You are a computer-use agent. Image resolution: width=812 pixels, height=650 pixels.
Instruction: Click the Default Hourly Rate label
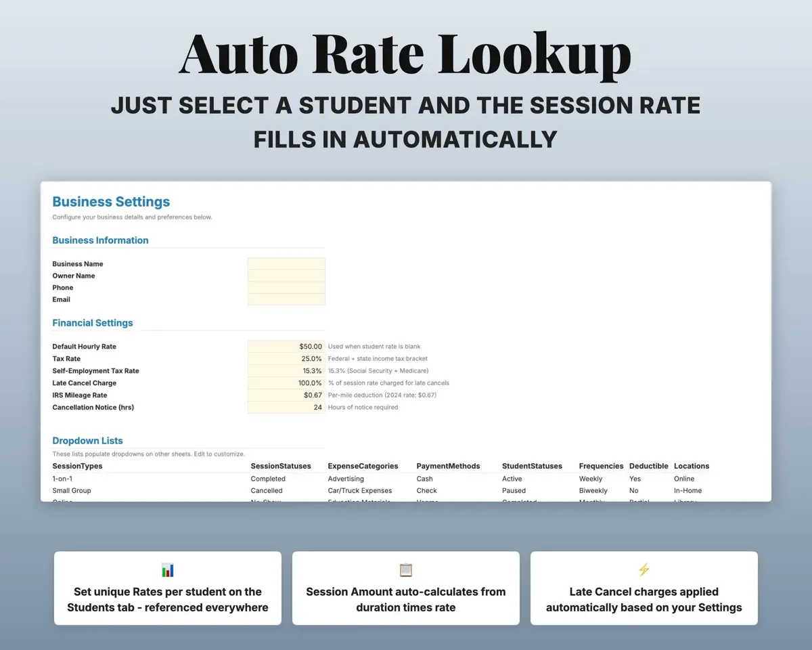click(84, 347)
